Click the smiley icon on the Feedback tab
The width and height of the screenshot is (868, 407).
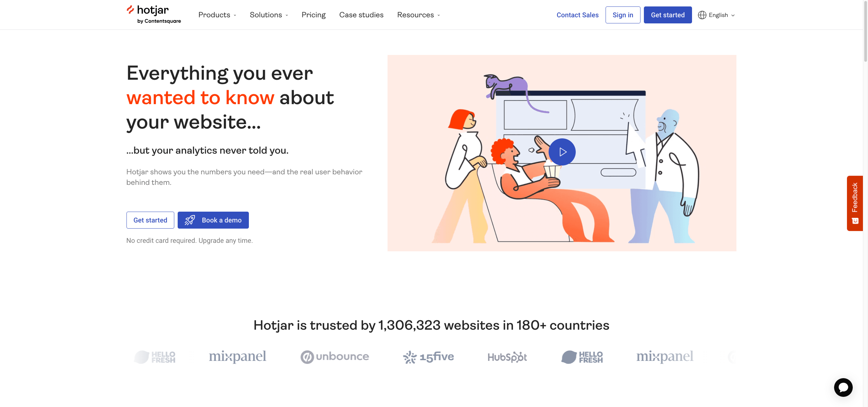pyautogui.click(x=855, y=221)
